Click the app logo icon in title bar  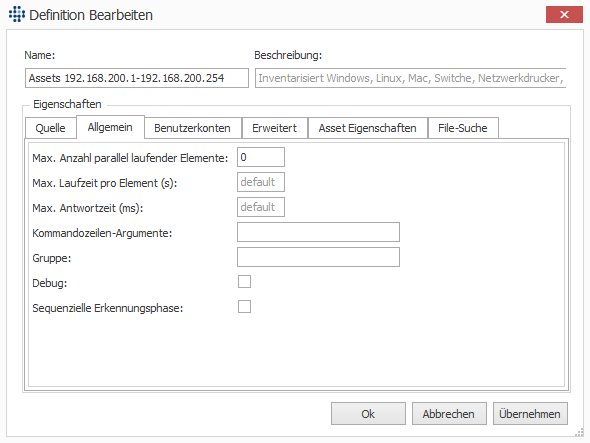pyautogui.click(x=17, y=14)
